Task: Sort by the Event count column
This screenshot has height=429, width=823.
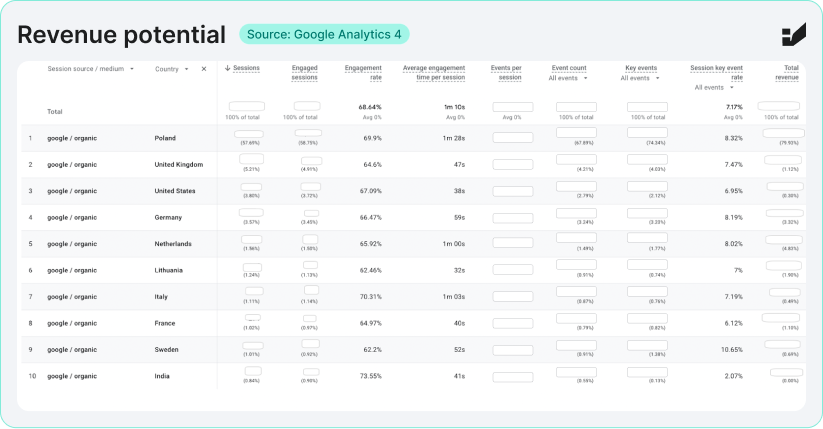Action: 569,68
